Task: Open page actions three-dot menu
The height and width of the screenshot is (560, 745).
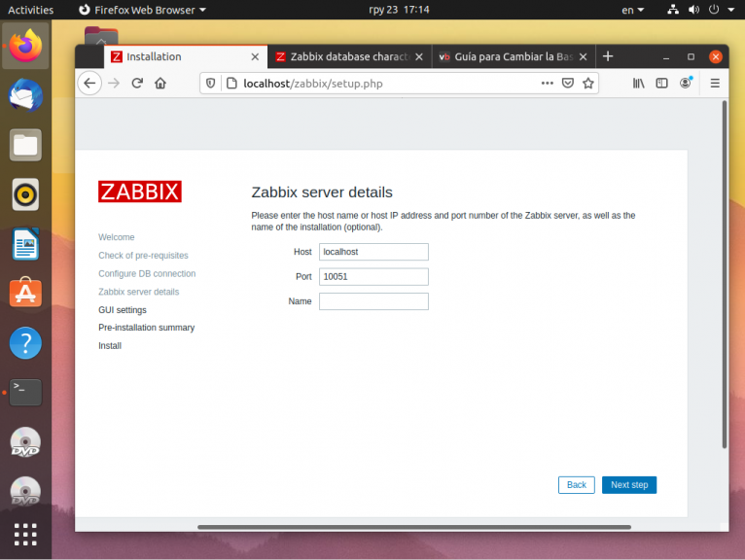Action: (x=548, y=83)
